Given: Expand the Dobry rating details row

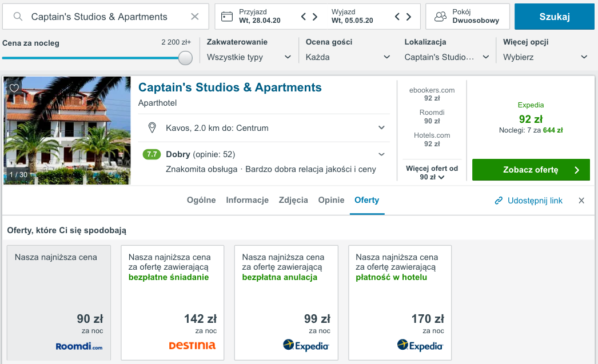Looking at the screenshot, I should coord(264,154).
